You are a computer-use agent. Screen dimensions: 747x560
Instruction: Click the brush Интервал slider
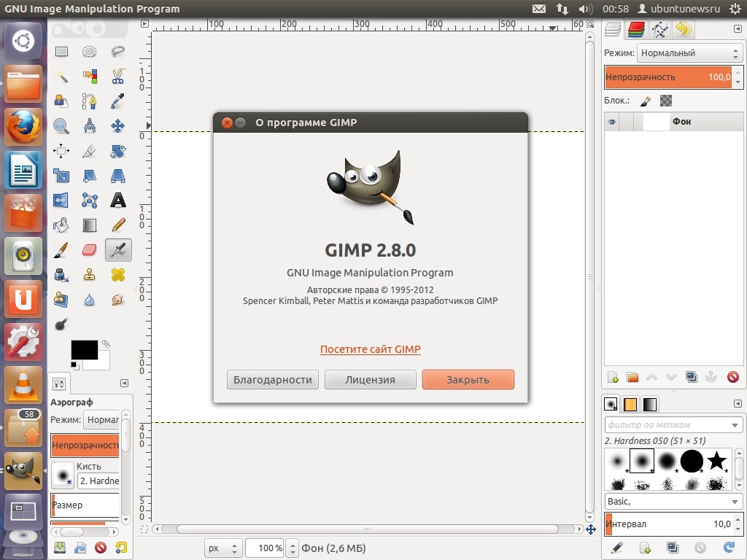point(669,524)
